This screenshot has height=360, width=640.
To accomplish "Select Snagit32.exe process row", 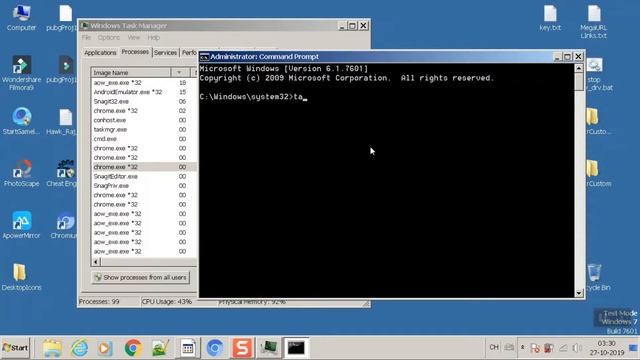I will (x=144, y=102).
